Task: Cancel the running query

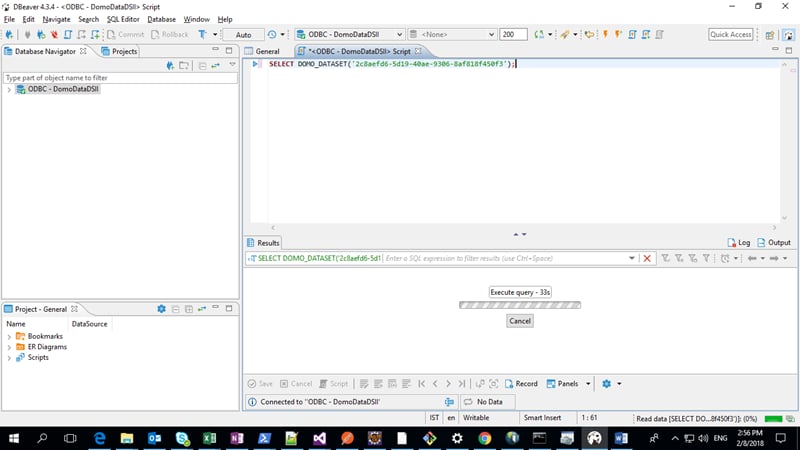Action: 520,321
